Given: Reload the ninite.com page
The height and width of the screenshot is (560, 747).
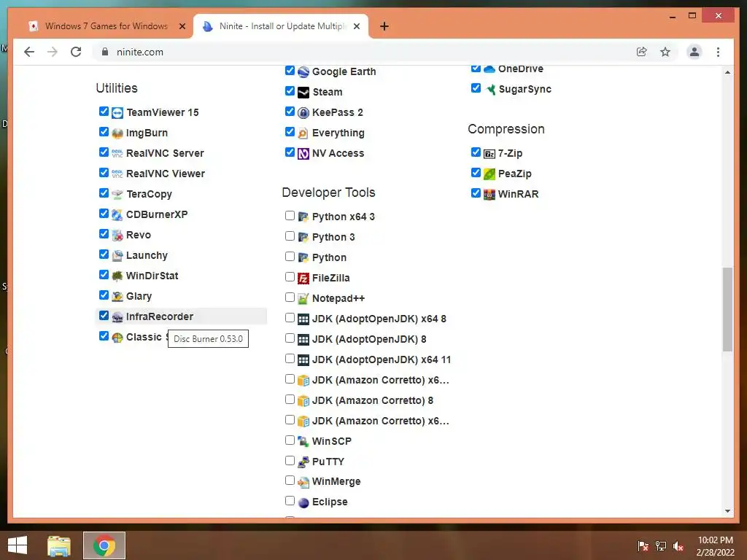Looking at the screenshot, I should 76,52.
